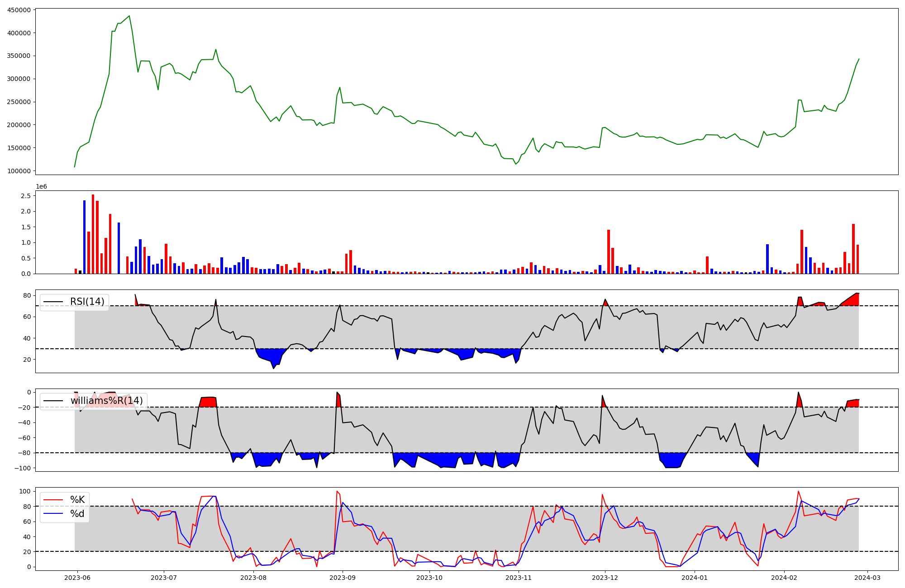
Task: Click the %K legend label
Action: point(77,500)
